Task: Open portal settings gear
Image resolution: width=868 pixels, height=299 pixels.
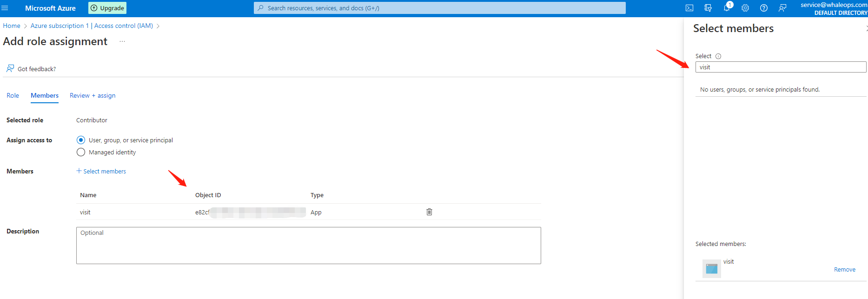Action: 745,8
